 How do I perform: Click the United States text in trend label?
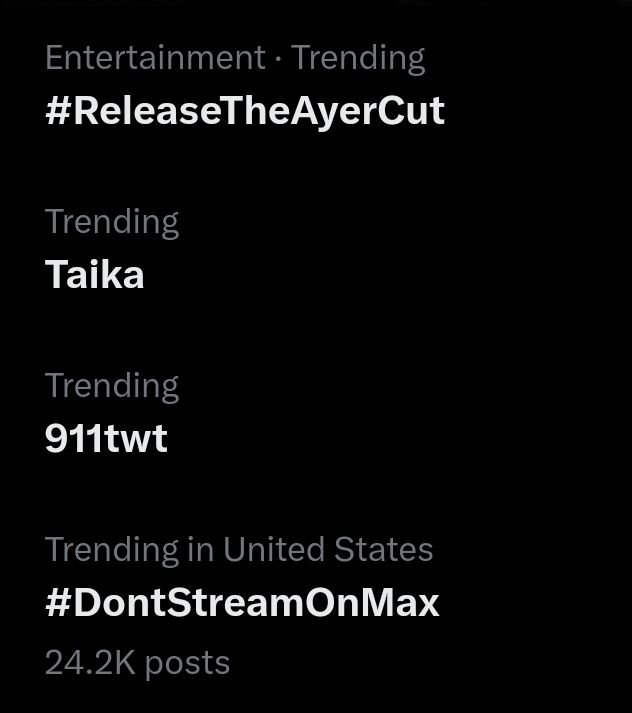click(x=328, y=549)
